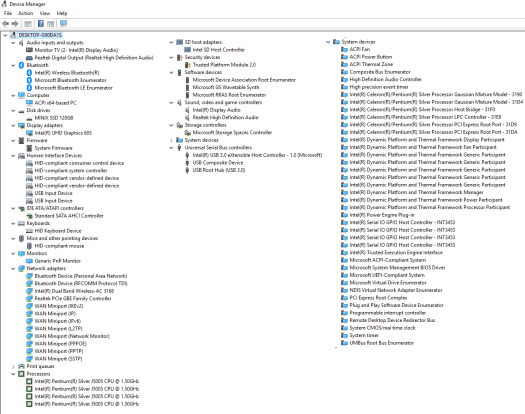
Task: Click the Back arrow toolbar icon
Action: point(5,23)
